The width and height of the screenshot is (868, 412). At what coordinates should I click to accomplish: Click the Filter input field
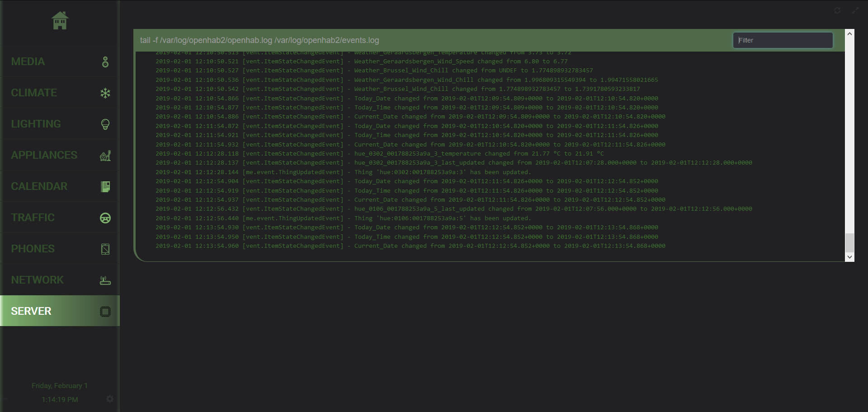[783, 40]
